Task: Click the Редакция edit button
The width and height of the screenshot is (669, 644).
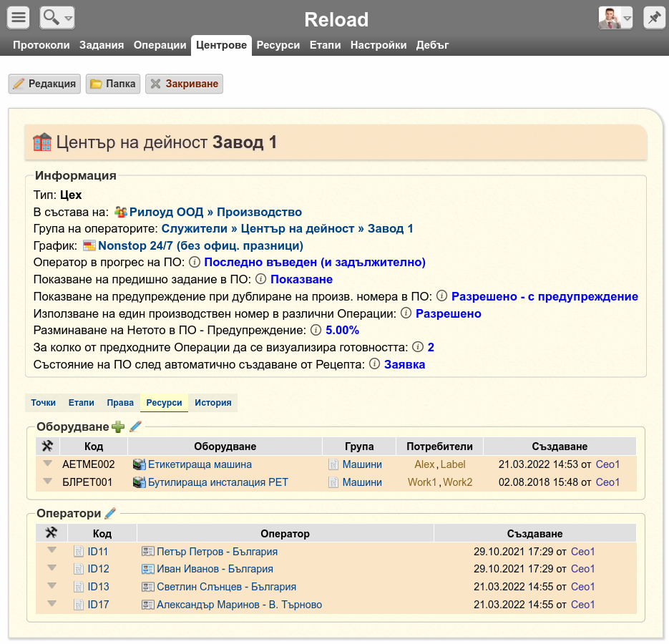Action: [x=44, y=84]
